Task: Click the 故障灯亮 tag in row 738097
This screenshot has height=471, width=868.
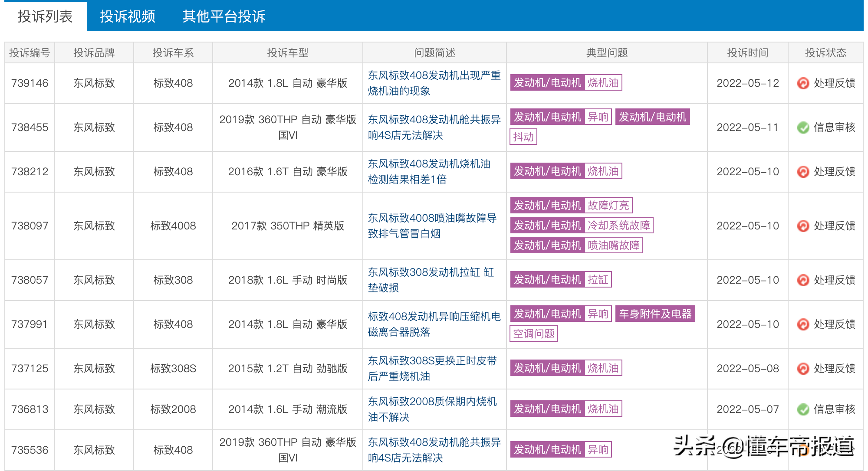Action: 608,206
